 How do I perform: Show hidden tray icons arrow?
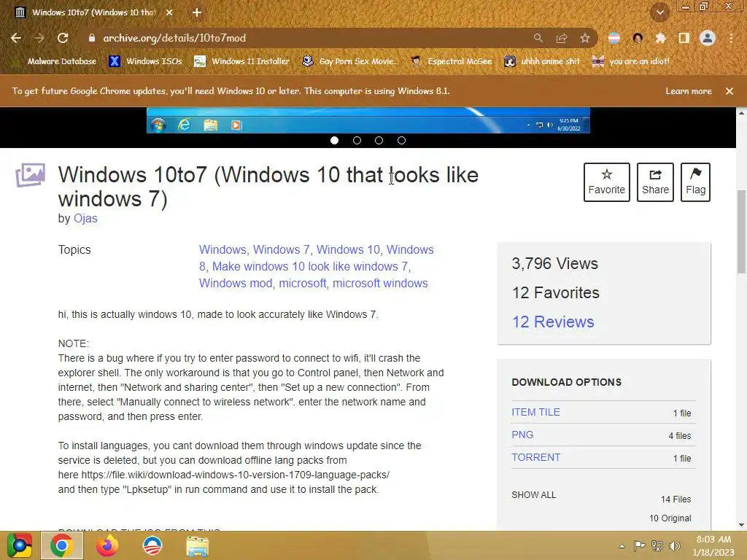[622, 546]
